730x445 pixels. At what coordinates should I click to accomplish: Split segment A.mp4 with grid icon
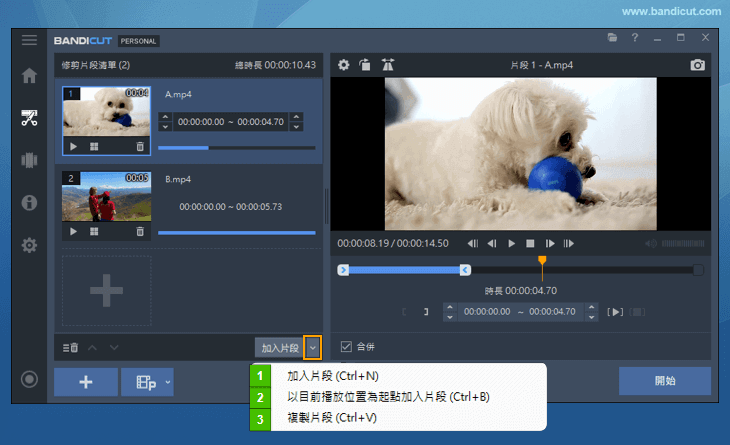[x=94, y=147]
